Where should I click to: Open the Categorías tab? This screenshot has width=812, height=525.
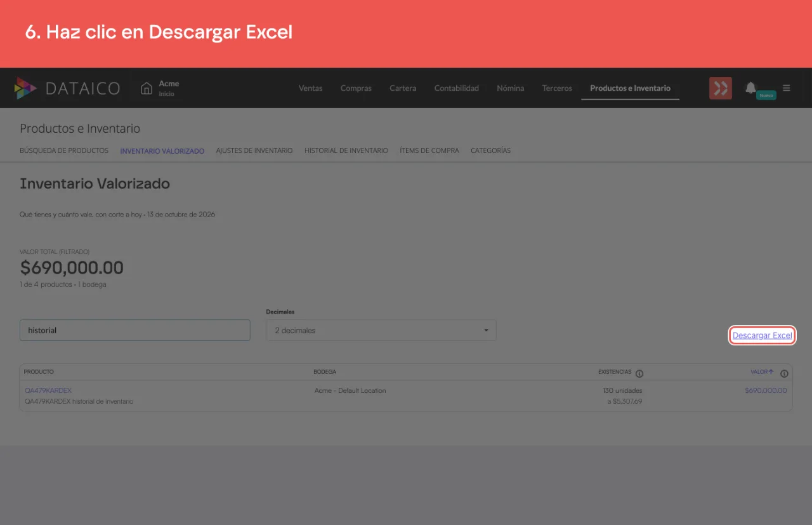point(490,151)
